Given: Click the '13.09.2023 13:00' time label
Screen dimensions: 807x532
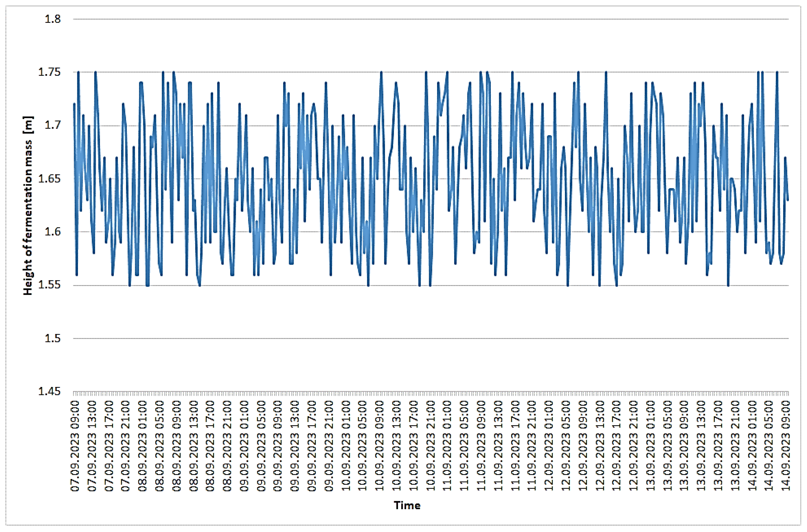Looking at the screenshot, I should pyautogui.click(x=701, y=445).
